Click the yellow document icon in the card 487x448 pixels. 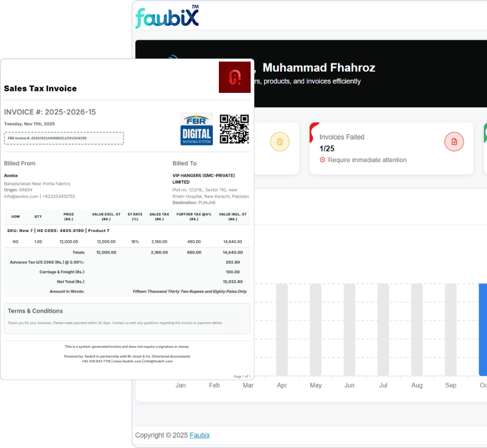pos(279,142)
